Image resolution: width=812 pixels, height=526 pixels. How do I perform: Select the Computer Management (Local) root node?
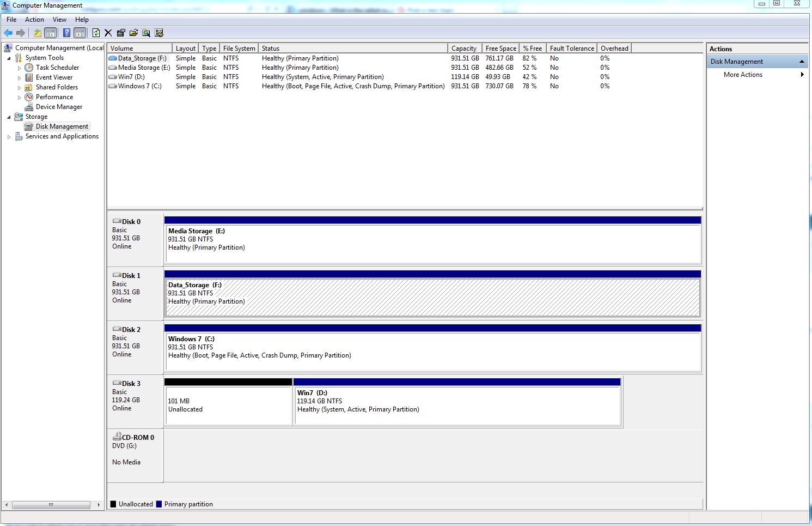[59, 48]
